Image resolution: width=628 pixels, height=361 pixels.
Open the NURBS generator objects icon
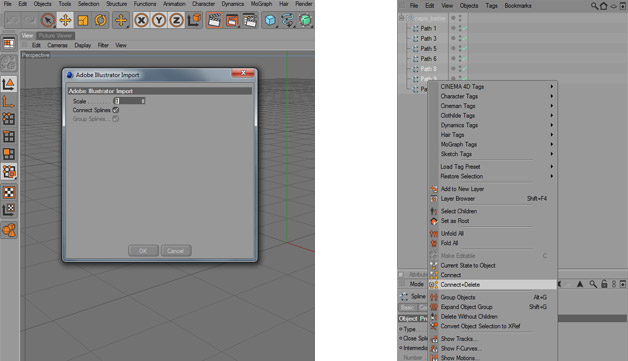point(305,20)
